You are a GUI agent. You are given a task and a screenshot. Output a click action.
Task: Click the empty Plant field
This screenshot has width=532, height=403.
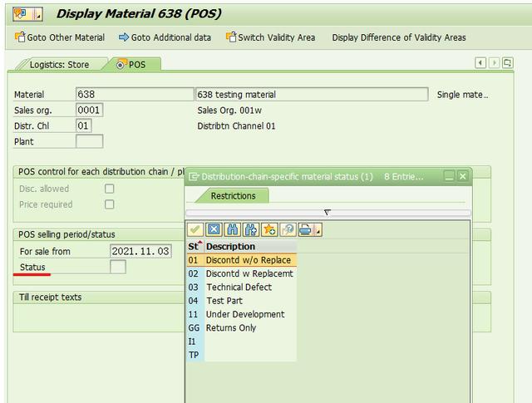(89, 141)
